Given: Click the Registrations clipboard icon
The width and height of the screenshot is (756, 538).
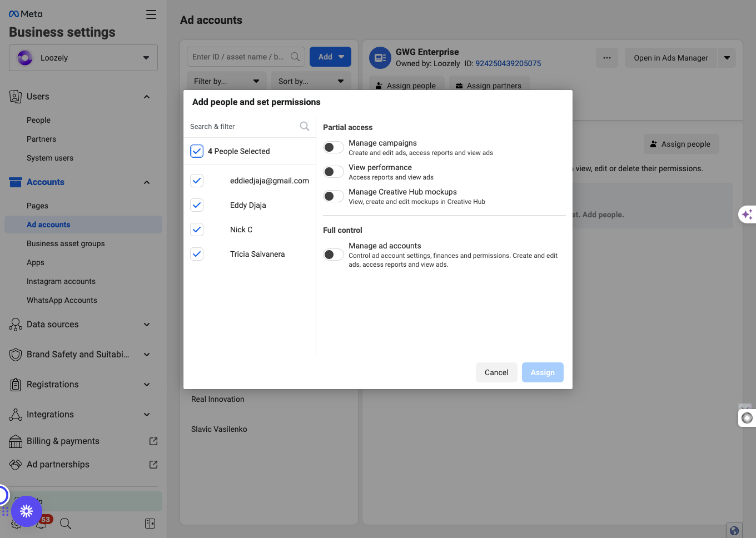Looking at the screenshot, I should pyautogui.click(x=16, y=385).
